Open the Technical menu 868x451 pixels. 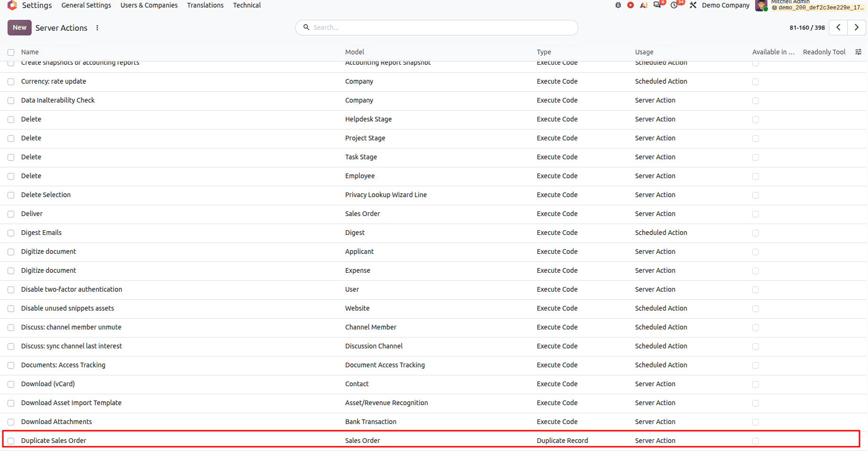click(x=247, y=5)
